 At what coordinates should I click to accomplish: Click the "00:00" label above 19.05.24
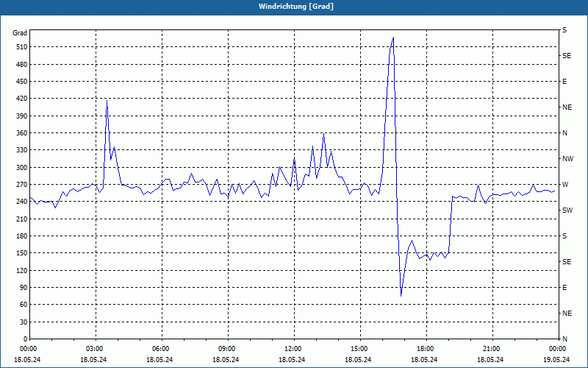point(558,349)
